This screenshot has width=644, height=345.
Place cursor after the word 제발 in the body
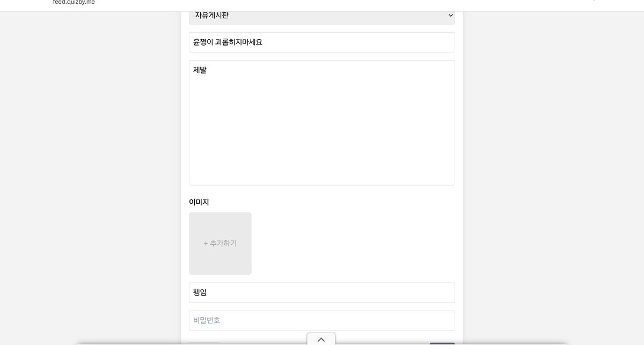click(x=207, y=70)
